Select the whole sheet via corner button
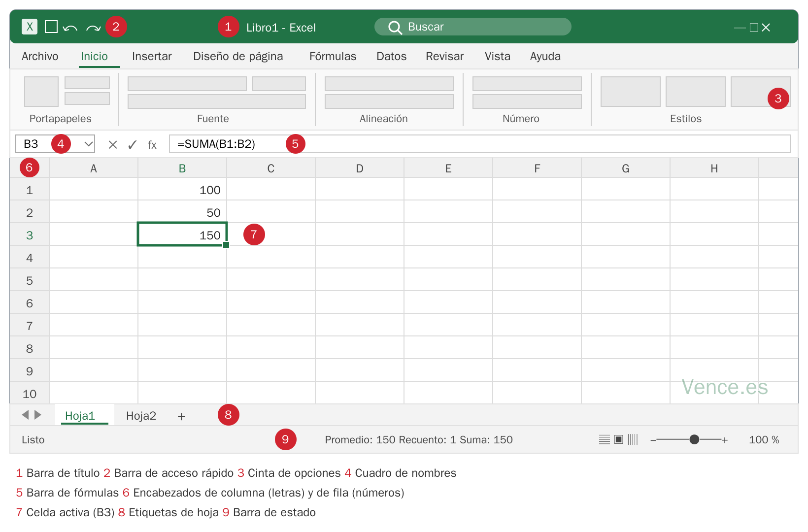The image size is (808, 532). (x=30, y=167)
